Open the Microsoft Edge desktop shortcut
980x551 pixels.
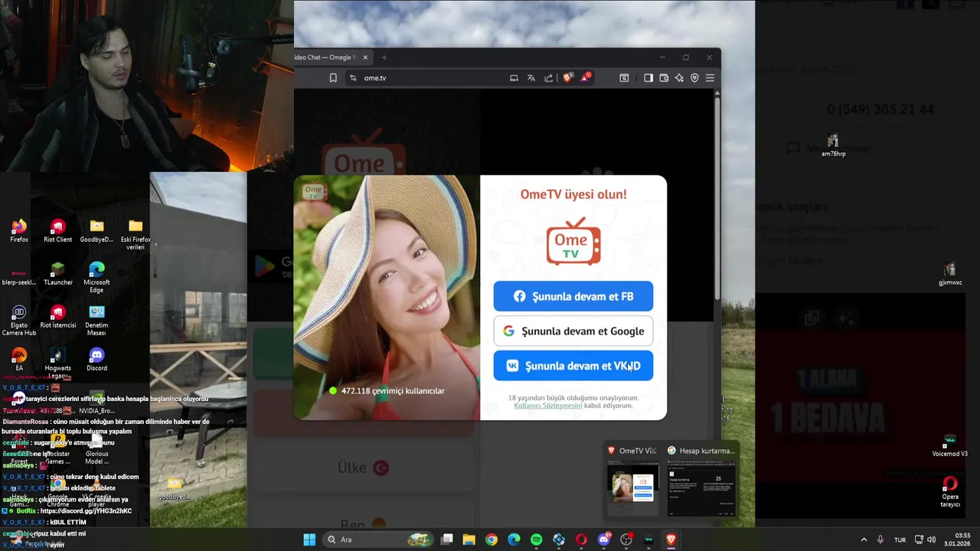coord(96,278)
